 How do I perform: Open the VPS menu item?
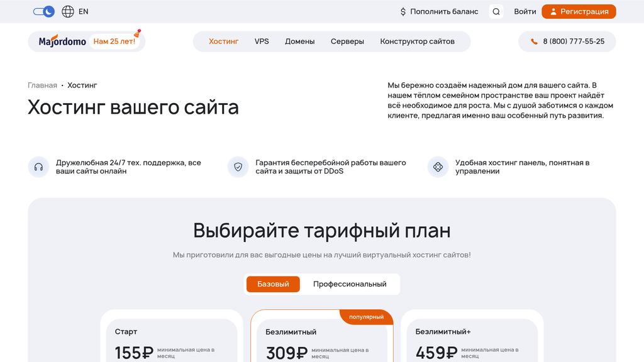coord(262,41)
